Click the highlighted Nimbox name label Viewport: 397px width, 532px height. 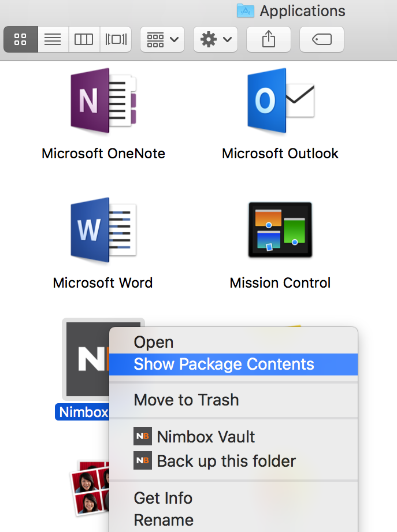point(83,412)
